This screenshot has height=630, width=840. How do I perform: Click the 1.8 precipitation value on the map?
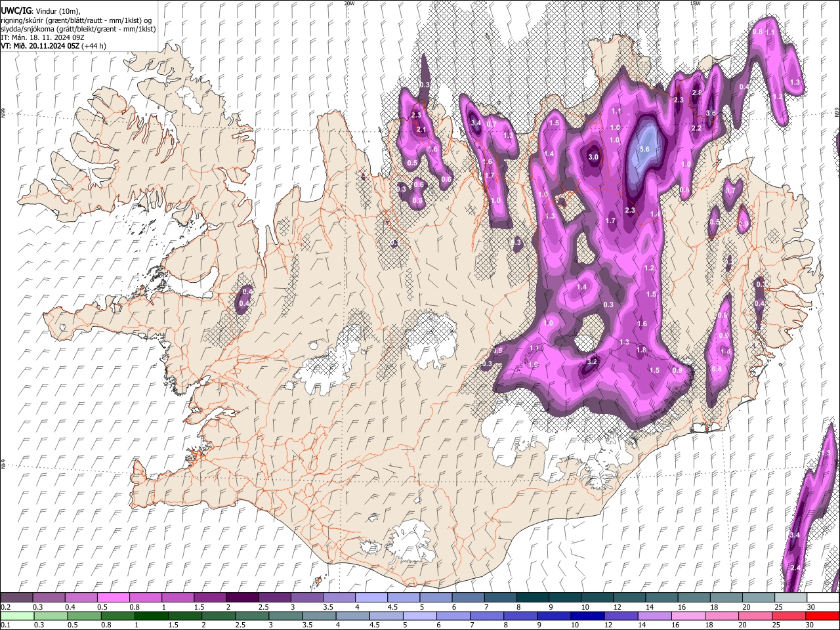pyautogui.click(x=641, y=350)
